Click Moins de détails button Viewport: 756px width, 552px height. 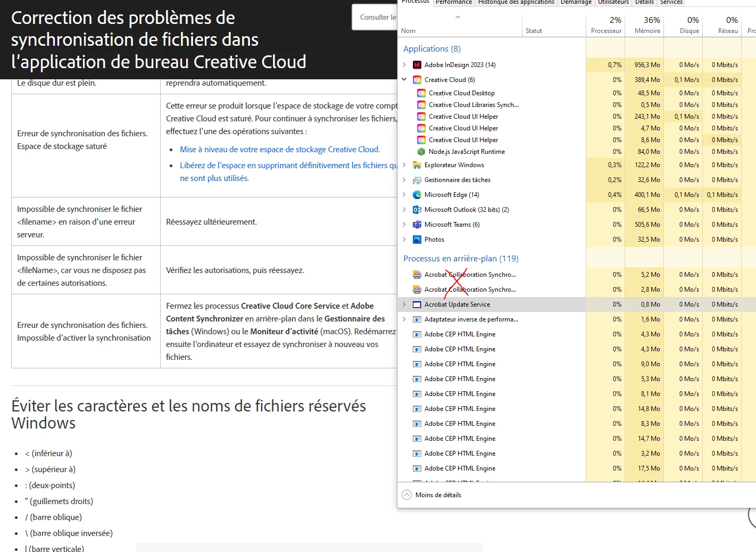coord(432,495)
